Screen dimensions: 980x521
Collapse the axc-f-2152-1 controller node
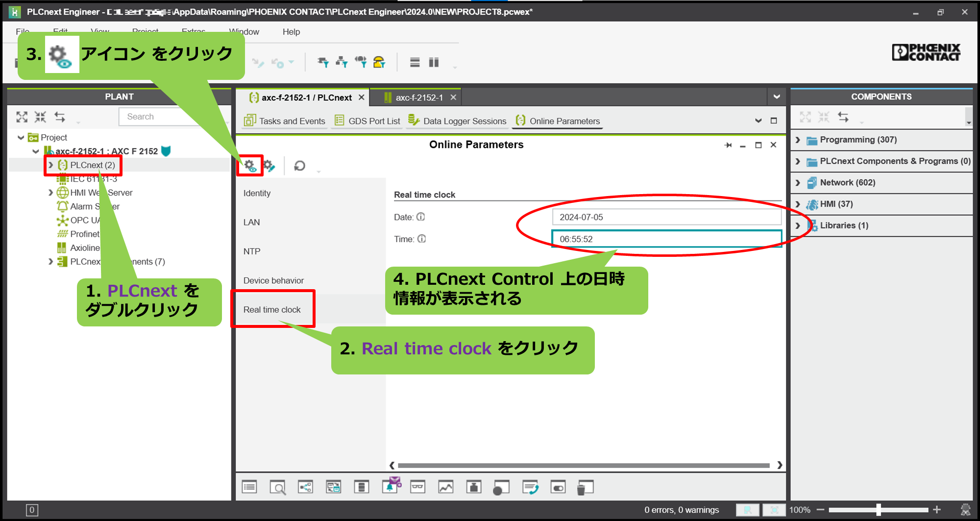36,151
